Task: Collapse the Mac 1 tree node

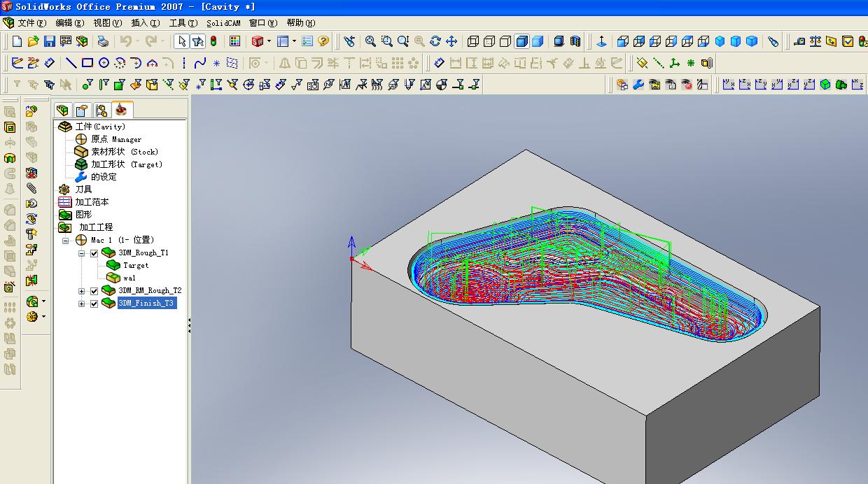Action: 66,240
